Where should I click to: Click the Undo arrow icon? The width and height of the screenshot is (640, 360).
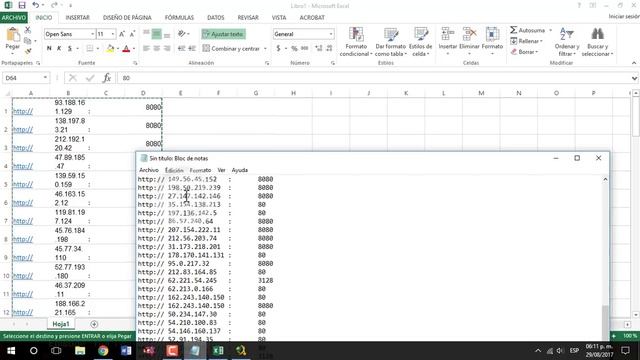(x=36, y=5)
